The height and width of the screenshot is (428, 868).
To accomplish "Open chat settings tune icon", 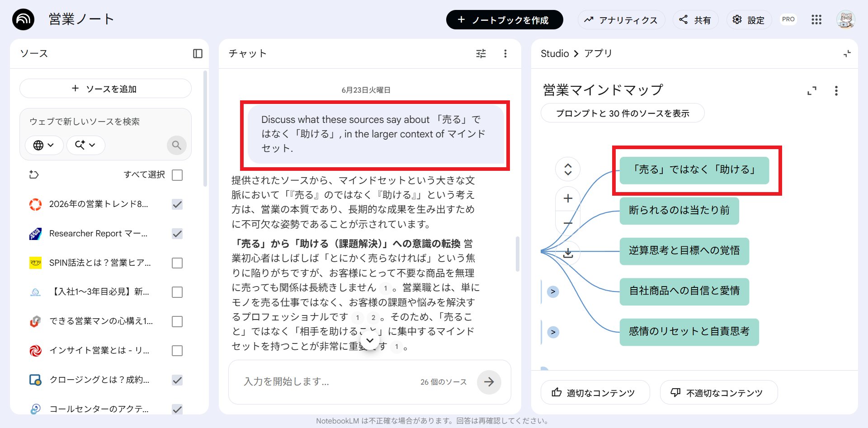I will 481,54.
